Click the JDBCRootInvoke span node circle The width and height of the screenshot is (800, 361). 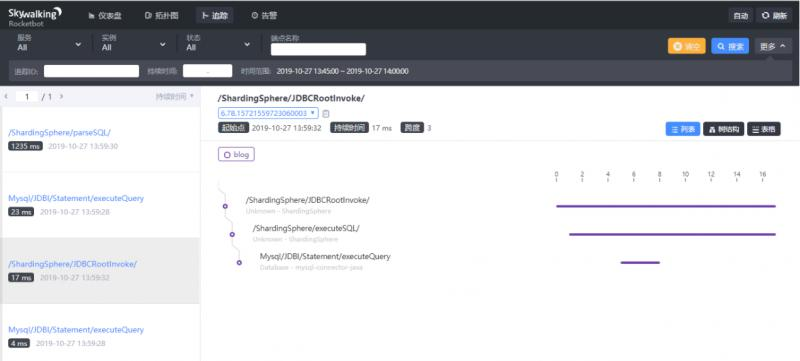(x=225, y=206)
